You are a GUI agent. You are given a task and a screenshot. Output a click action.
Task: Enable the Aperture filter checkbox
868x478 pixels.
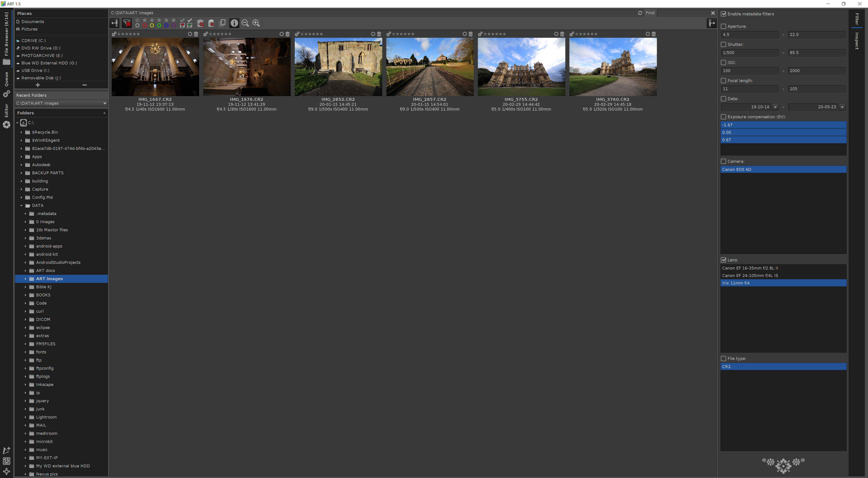point(723,26)
